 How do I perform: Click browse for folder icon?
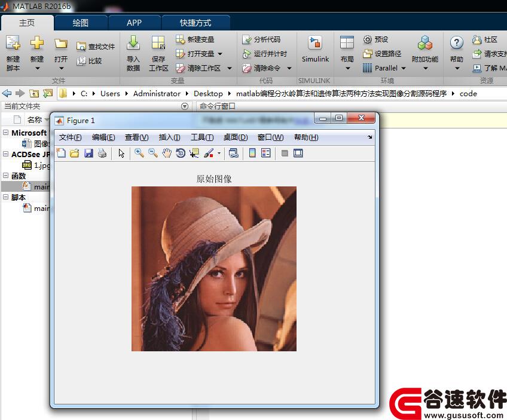(x=48, y=93)
